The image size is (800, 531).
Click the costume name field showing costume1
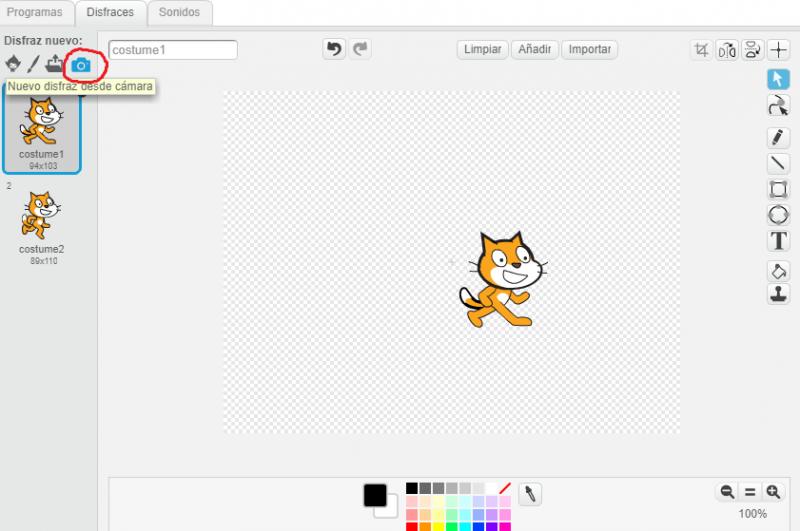pos(173,50)
